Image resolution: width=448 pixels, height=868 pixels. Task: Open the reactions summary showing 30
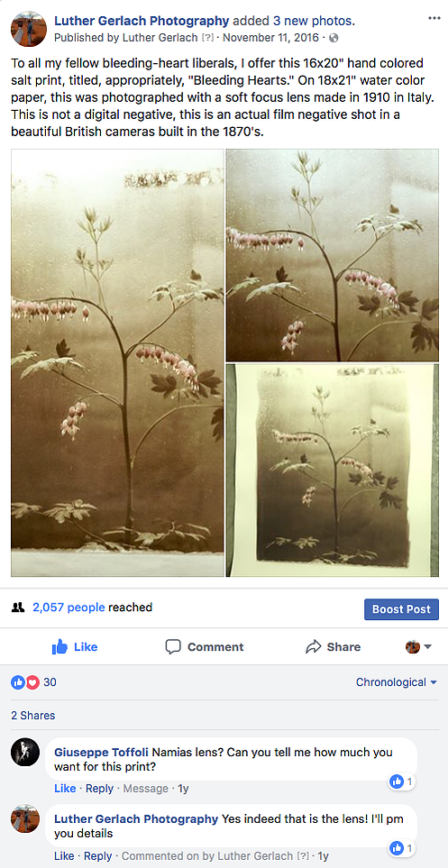[x=33, y=682]
